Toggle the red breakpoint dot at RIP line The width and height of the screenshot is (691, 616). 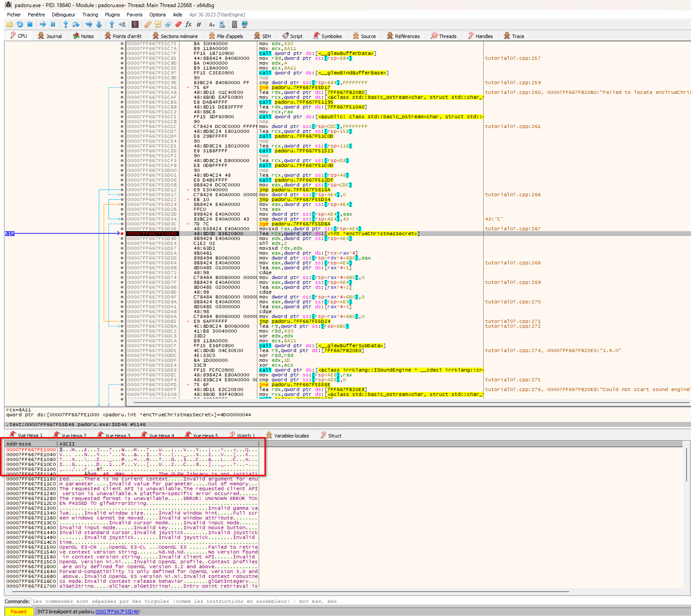[122, 233]
